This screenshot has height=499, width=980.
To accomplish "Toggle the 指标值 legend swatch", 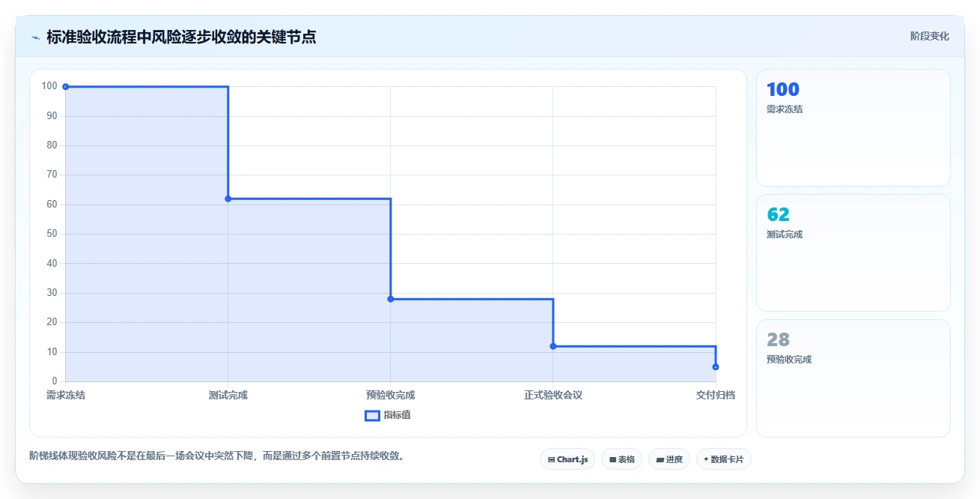I will pyautogui.click(x=372, y=416).
